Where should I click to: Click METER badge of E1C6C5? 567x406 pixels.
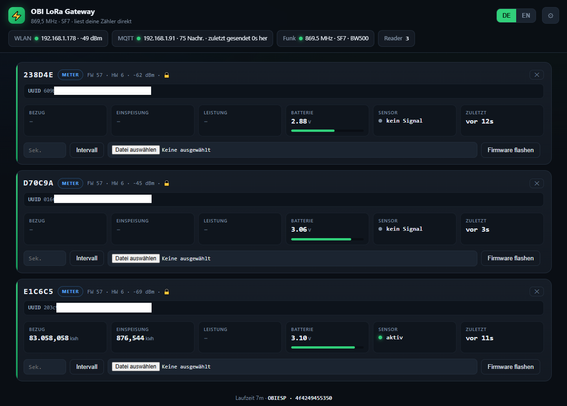point(70,291)
